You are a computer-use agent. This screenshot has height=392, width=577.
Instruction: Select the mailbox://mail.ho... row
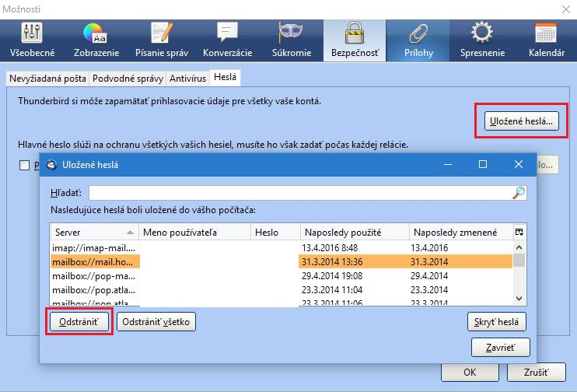click(282, 261)
